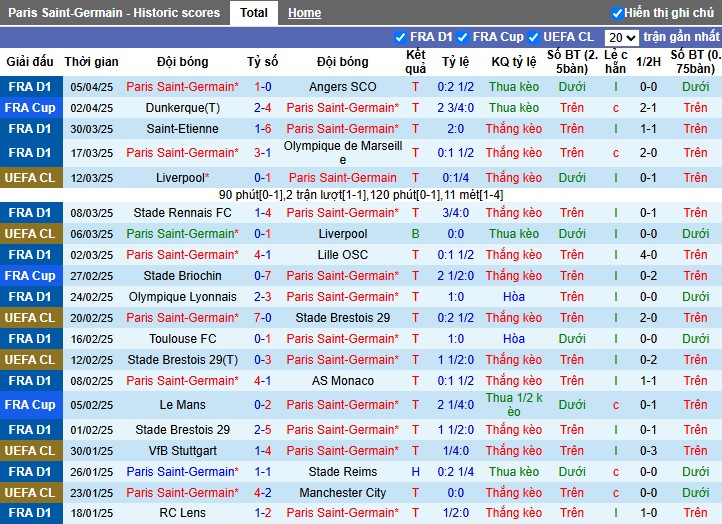This screenshot has height=524, width=722.
Task: Uncheck the UEFA CL filter checkbox
Action: (533, 37)
